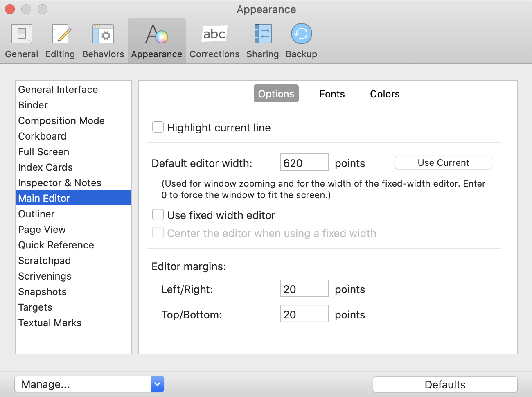The width and height of the screenshot is (532, 397).
Task: Click the Left/Right margin field
Action: (x=304, y=288)
